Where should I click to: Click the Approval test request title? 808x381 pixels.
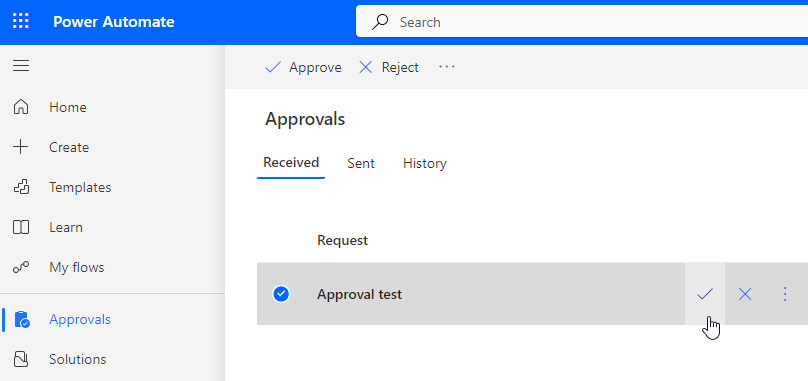[x=360, y=294]
